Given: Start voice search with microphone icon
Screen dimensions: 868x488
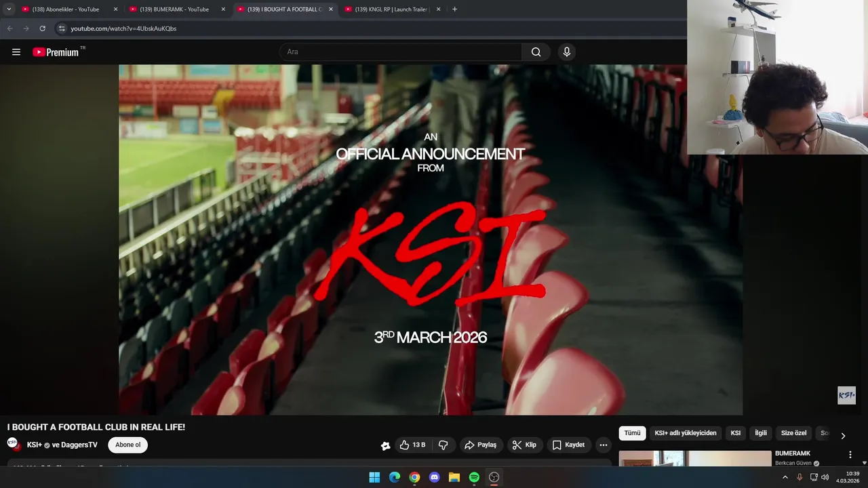Looking at the screenshot, I should click(x=567, y=52).
